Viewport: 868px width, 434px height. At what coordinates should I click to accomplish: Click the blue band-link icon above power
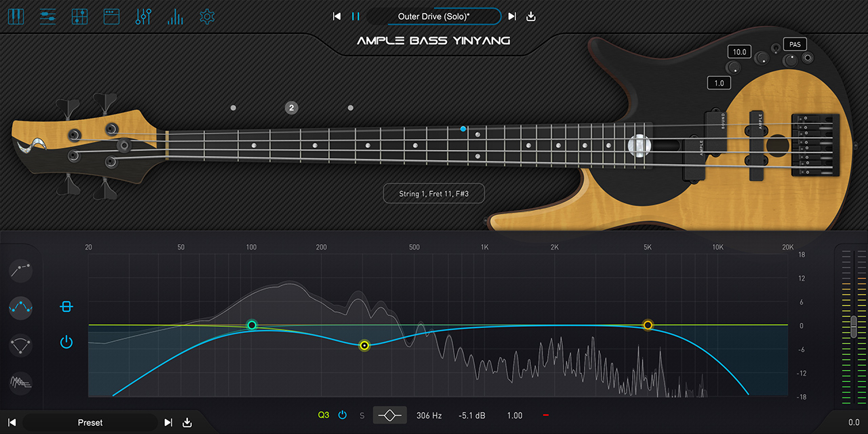[66, 307]
